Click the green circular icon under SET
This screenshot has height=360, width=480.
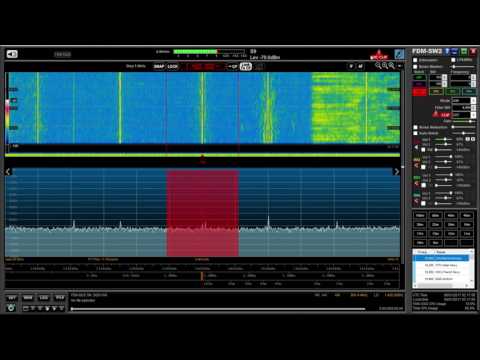(x=11, y=308)
